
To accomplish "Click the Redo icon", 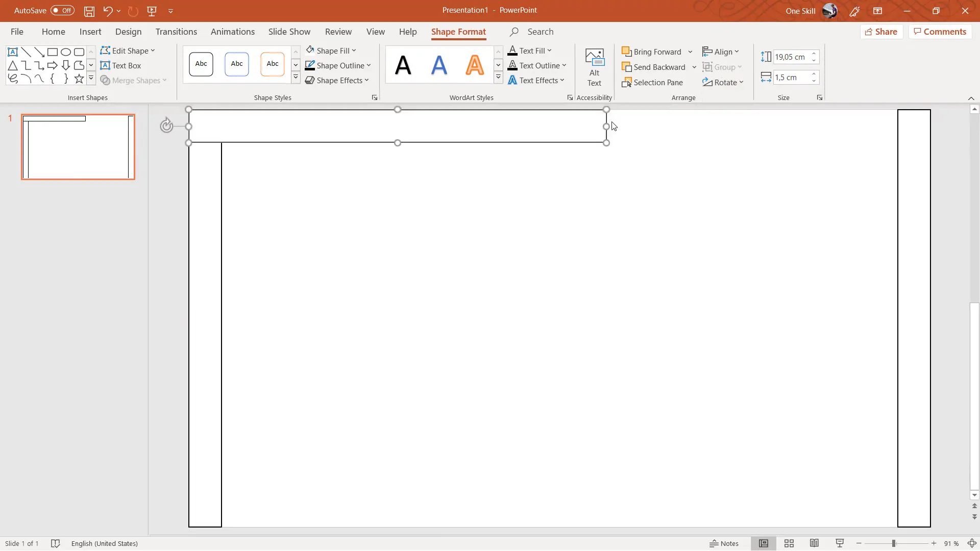I will pos(133,11).
